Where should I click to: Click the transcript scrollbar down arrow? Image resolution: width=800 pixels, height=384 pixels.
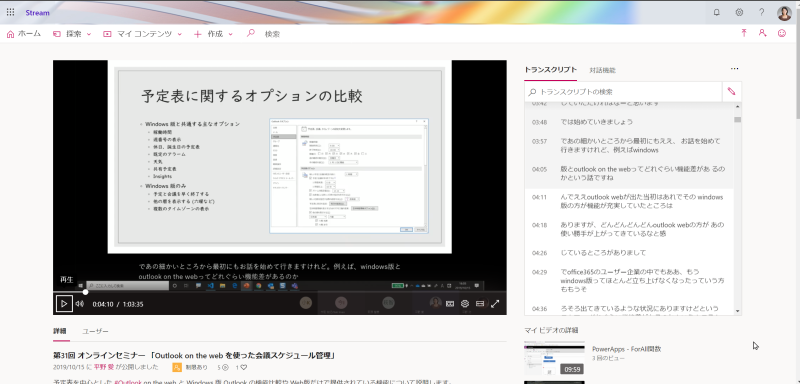[x=737, y=311]
